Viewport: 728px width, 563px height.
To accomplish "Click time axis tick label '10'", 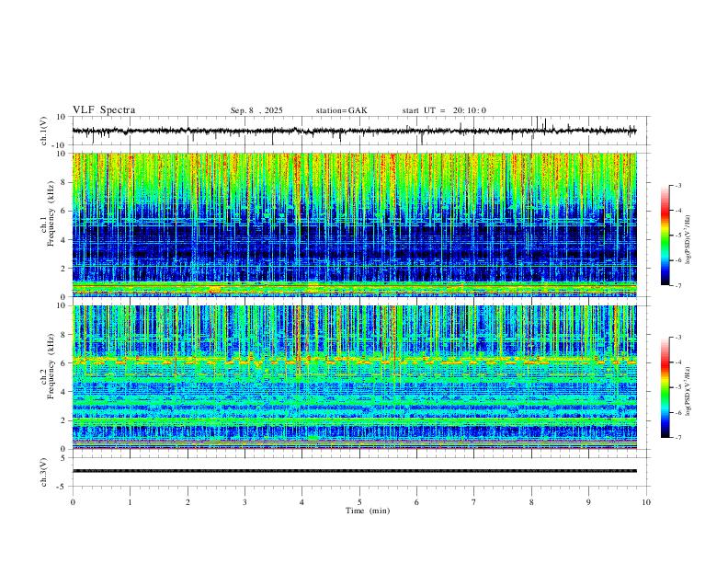I will (646, 502).
